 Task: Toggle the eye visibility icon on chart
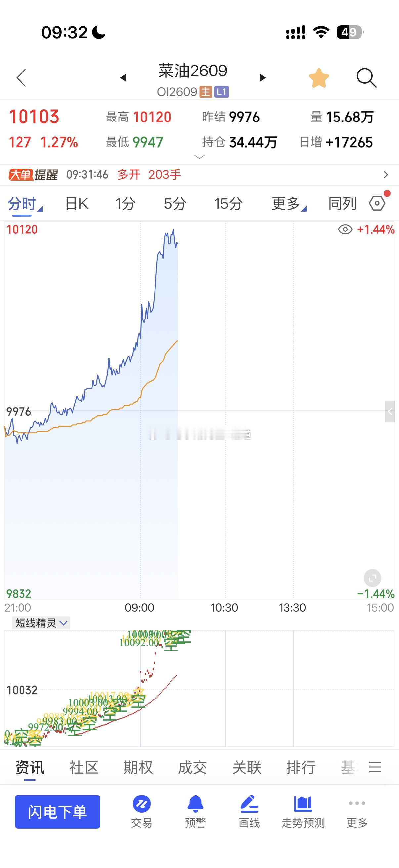click(x=345, y=230)
